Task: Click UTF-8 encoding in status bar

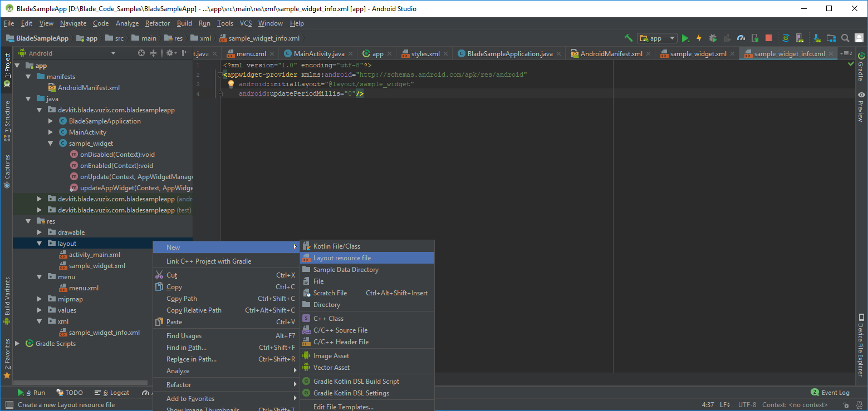Action: tap(747, 405)
